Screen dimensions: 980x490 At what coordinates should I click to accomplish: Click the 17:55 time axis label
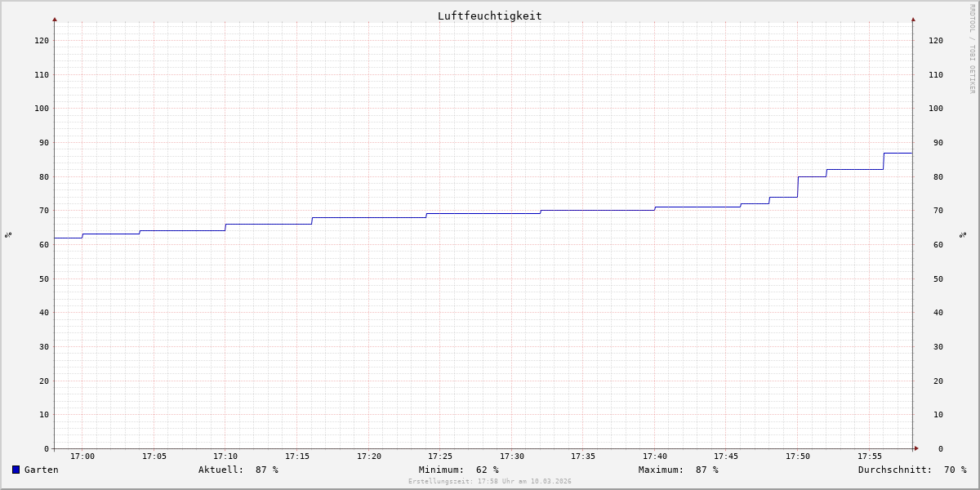pos(870,457)
